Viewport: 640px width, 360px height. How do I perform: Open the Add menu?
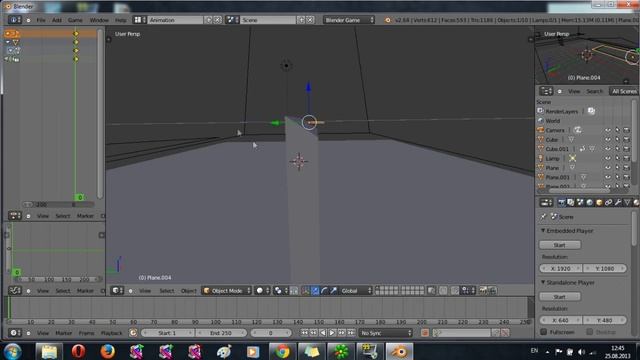(56, 20)
